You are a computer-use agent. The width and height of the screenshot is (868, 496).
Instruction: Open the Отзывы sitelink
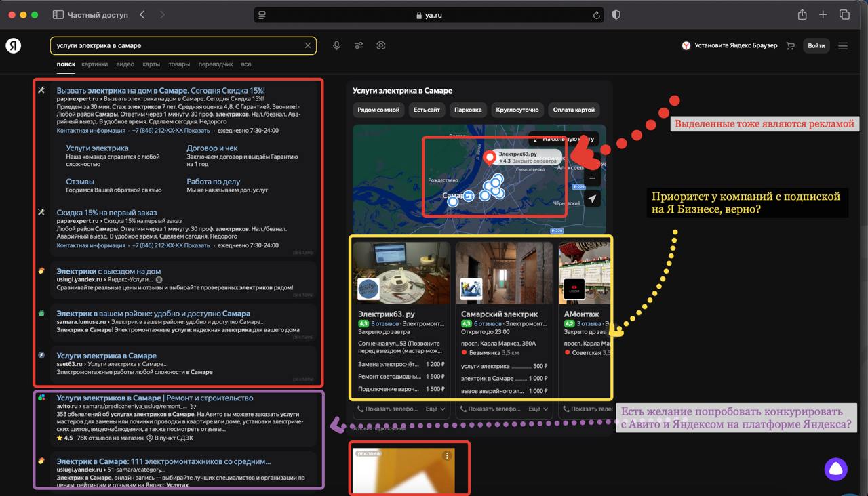(x=80, y=182)
